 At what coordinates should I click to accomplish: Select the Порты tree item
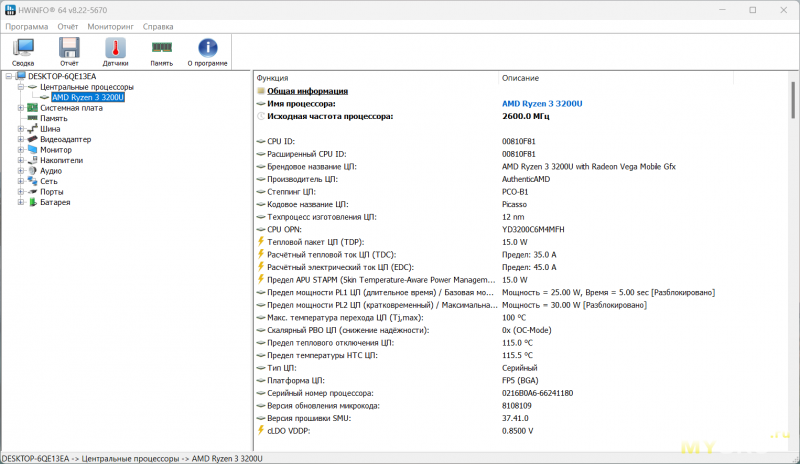52,191
